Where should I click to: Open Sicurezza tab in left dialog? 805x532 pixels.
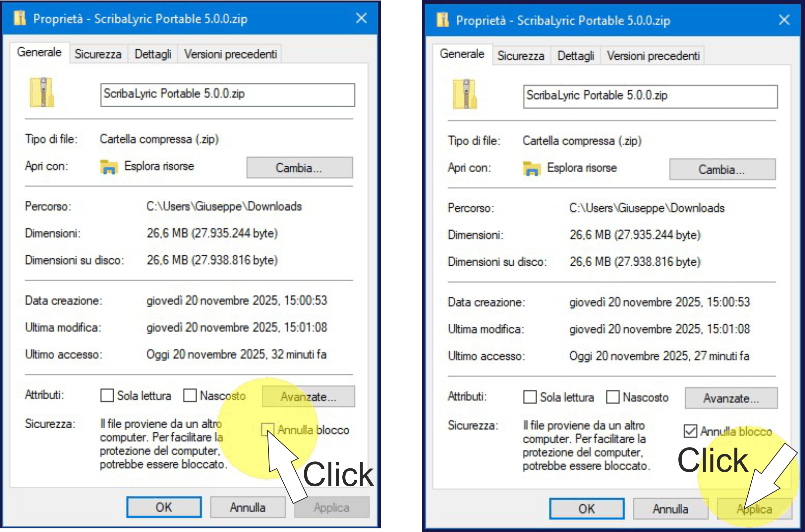[98, 54]
